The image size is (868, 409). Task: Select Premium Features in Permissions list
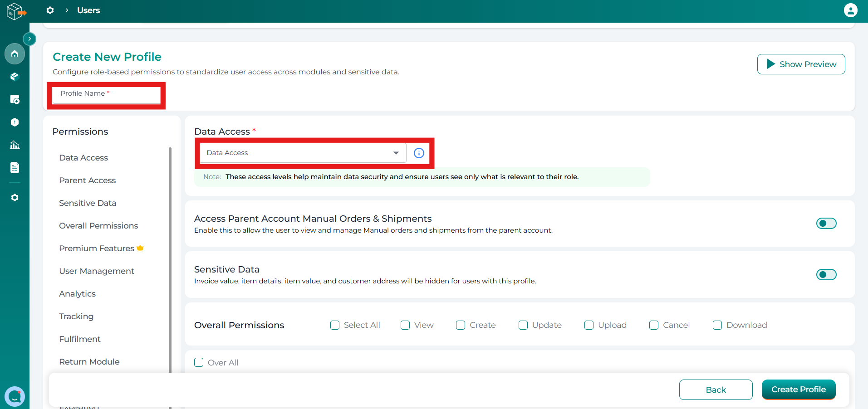(x=97, y=248)
